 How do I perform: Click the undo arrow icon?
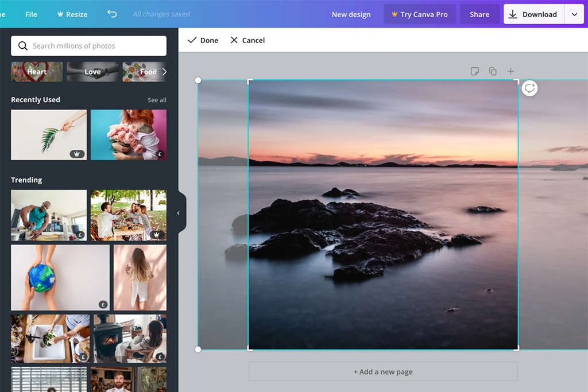(x=112, y=14)
